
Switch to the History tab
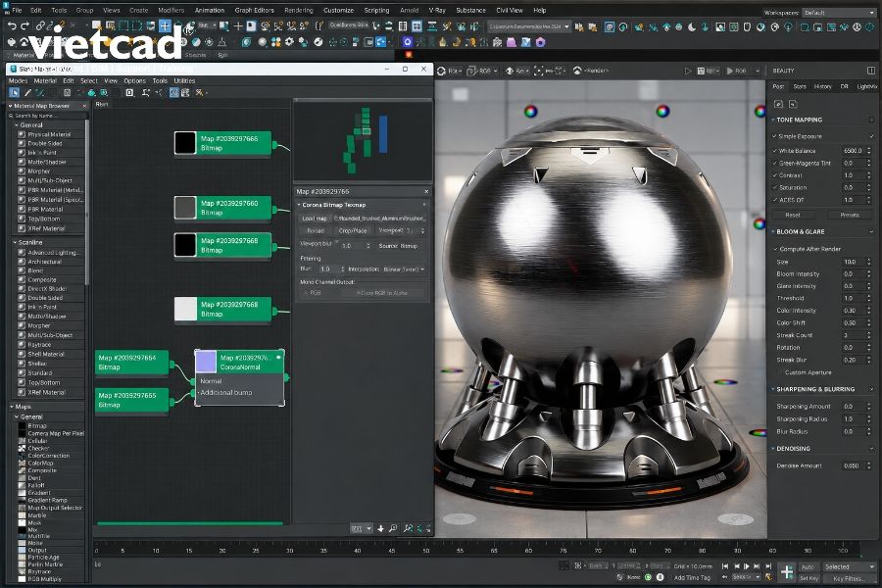click(823, 86)
